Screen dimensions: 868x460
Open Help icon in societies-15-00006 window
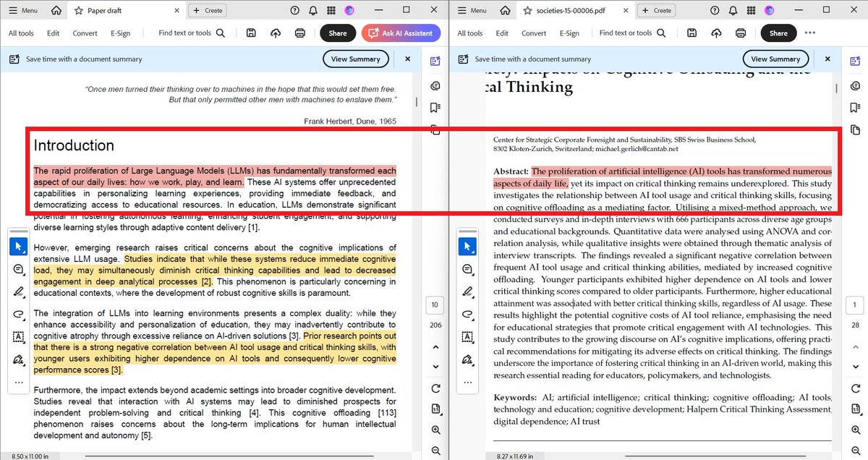point(715,10)
